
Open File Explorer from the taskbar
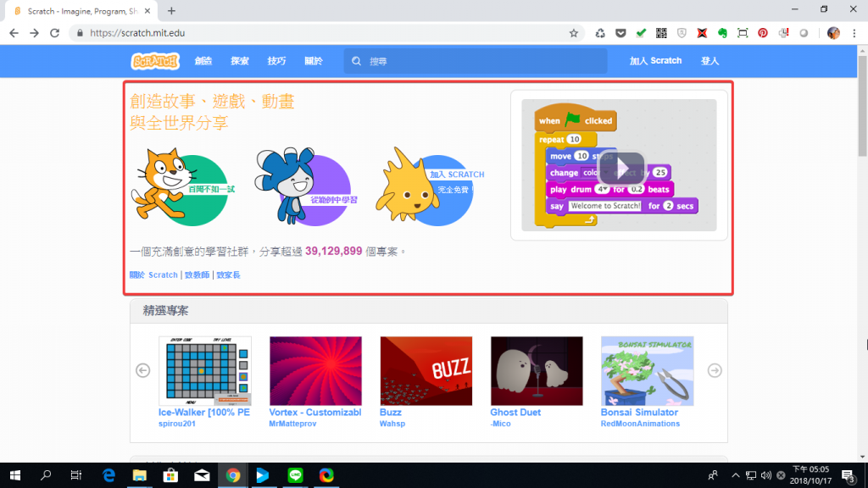click(140, 475)
